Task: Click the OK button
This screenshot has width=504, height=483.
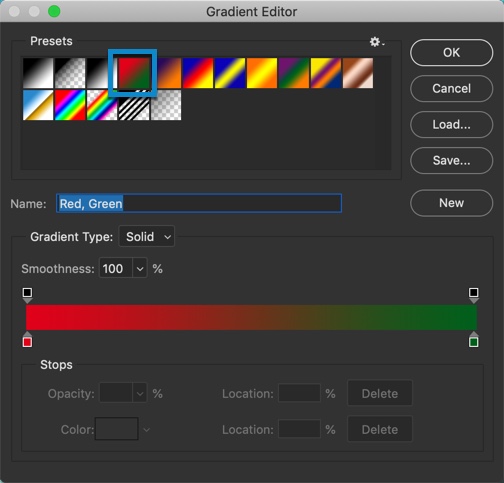Action: [x=451, y=53]
